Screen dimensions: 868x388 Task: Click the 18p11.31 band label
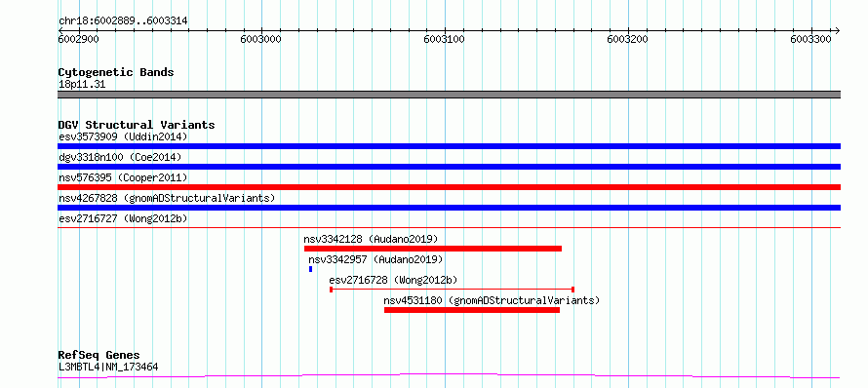click(82, 85)
